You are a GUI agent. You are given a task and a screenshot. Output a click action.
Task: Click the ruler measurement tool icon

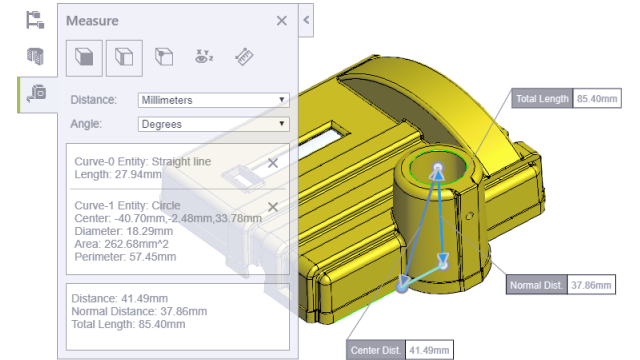[244, 57]
